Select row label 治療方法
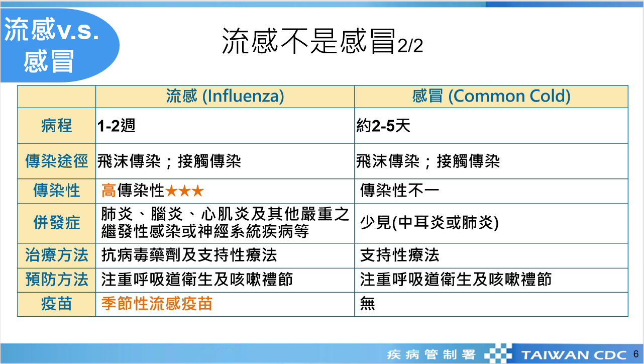 coord(57,255)
